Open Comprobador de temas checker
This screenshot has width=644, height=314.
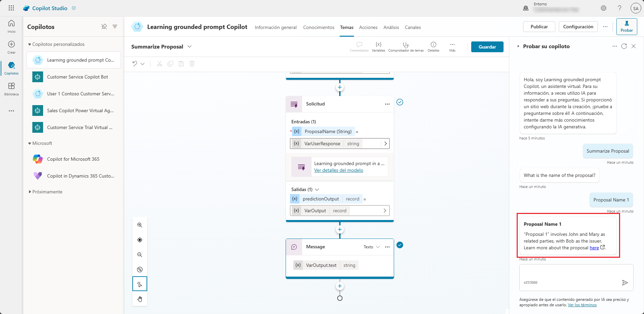click(406, 47)
